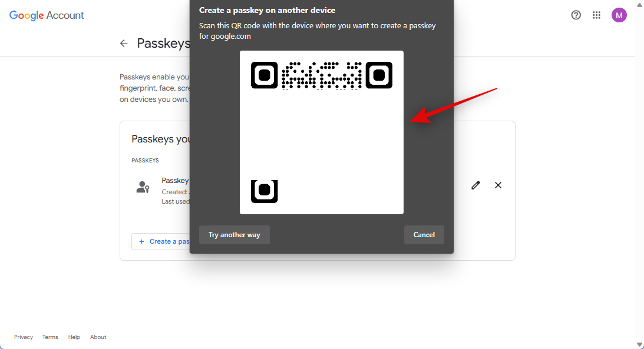Screen dimensions: 644x349
Task: Click Try another way button
Action: coord(234,235)
